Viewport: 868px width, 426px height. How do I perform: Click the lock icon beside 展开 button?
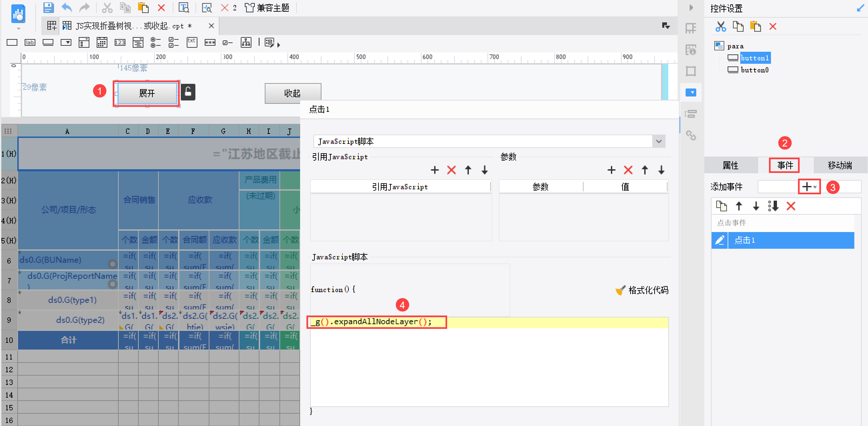[x=188, y=92]
